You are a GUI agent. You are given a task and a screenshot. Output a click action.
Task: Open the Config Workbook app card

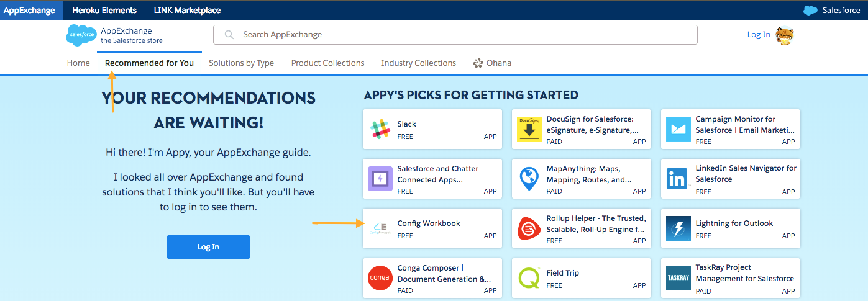pos(432,228)
